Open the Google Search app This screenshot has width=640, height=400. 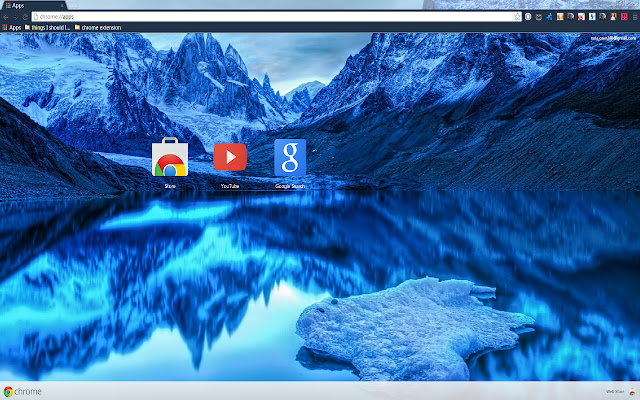click(290, 158)
